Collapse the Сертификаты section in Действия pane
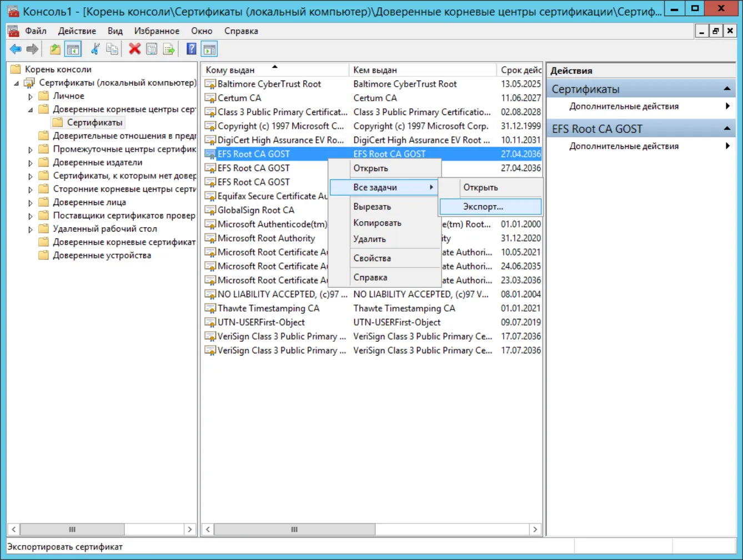Screen dimensions: 743x560 tap(727, 89)
